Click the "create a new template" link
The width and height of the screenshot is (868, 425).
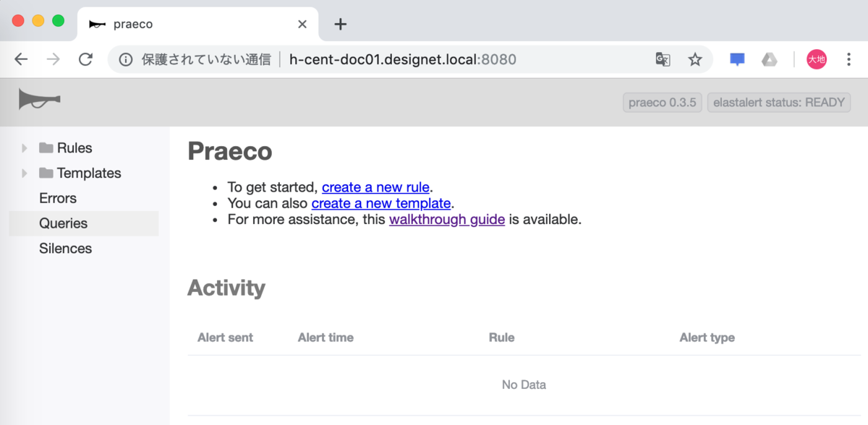click(381, 203)
